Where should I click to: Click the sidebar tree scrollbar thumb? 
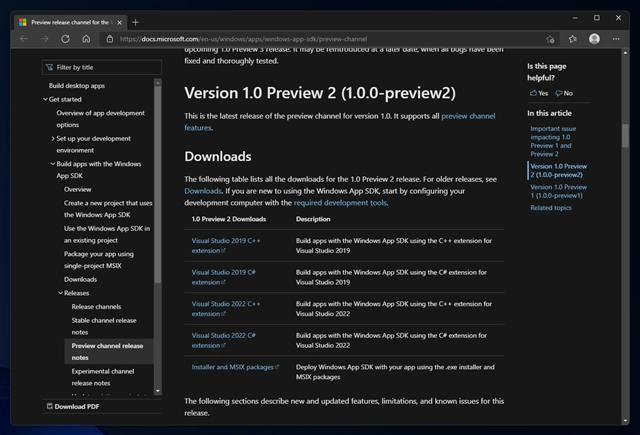coord(158,184)
